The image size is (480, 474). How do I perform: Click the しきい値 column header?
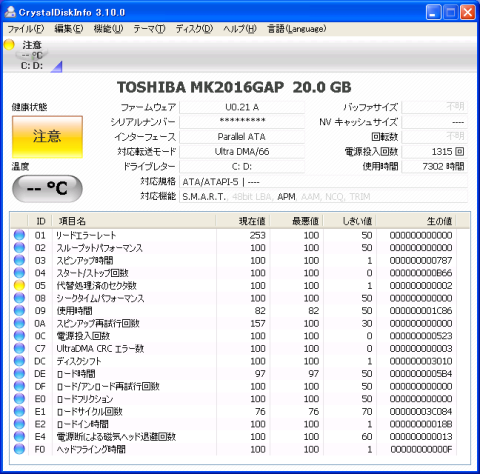pyautogui.click(x=350, y=221)
